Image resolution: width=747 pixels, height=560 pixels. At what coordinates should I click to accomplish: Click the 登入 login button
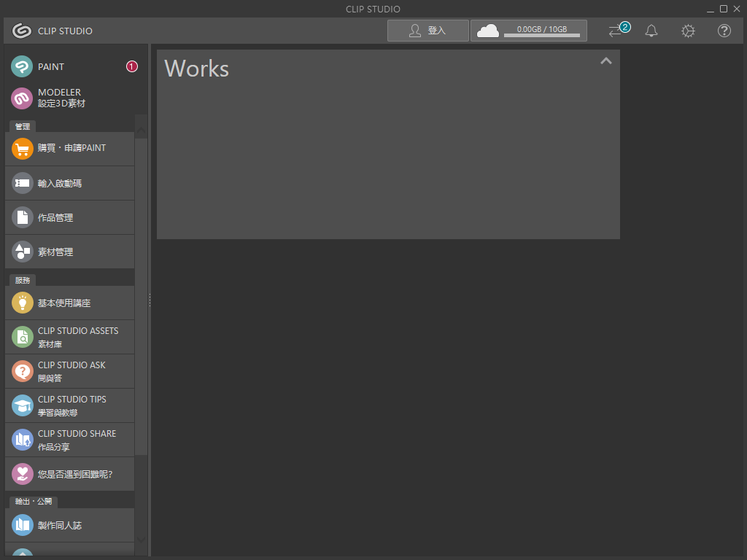tap(428, 31)
